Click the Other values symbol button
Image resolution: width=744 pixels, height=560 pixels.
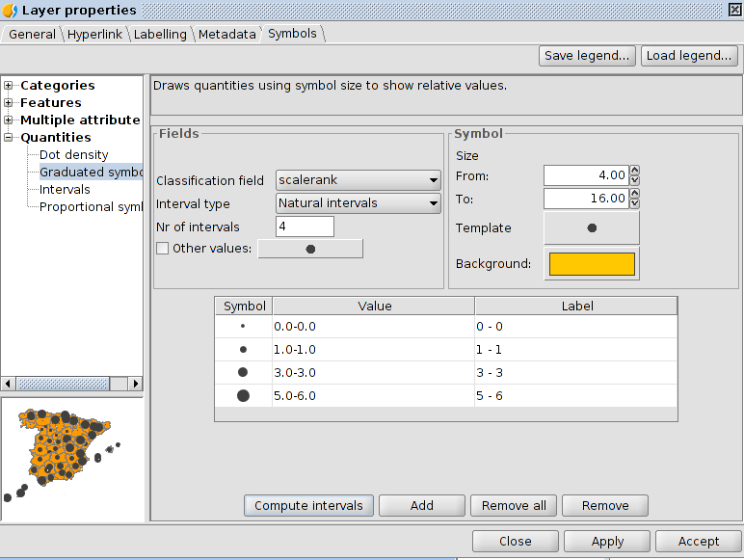coord(309,249)
